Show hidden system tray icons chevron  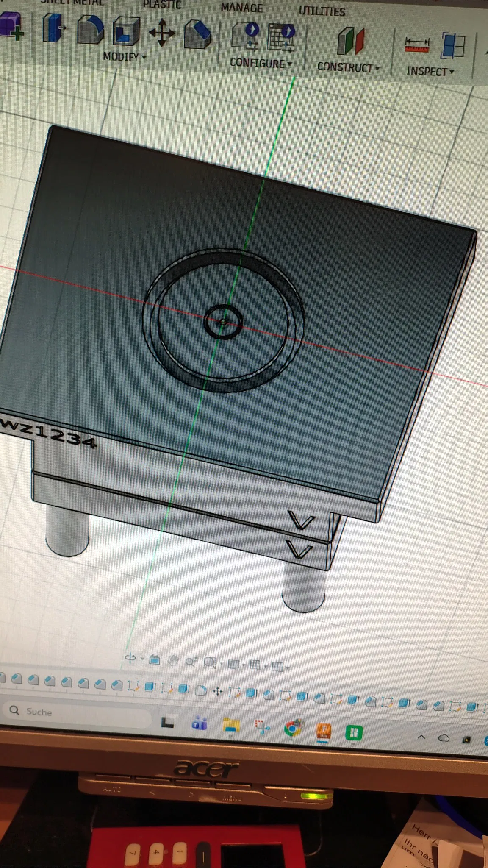tap(421, 737)
